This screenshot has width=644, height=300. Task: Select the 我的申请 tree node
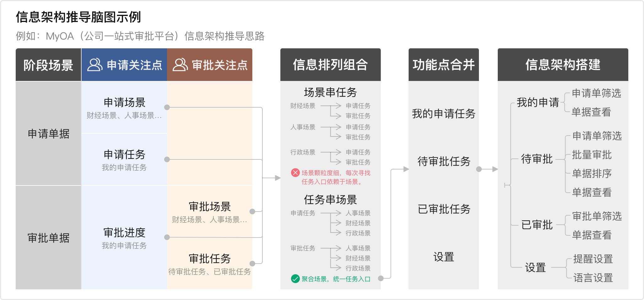pyautogui.click(x=538, y=102)
